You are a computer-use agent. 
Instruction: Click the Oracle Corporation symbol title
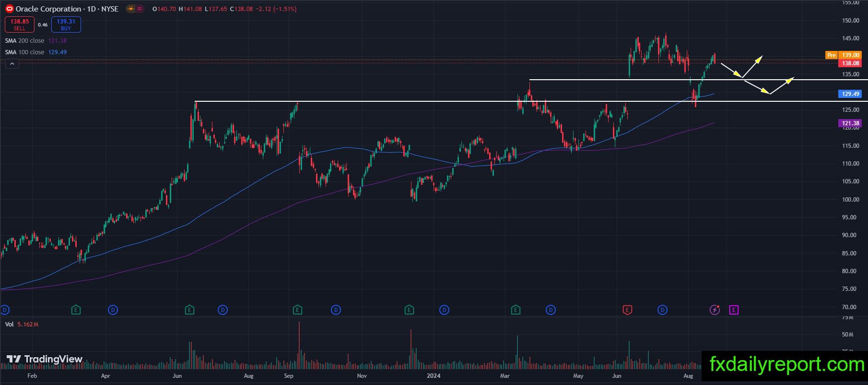[x=67, y=9]
